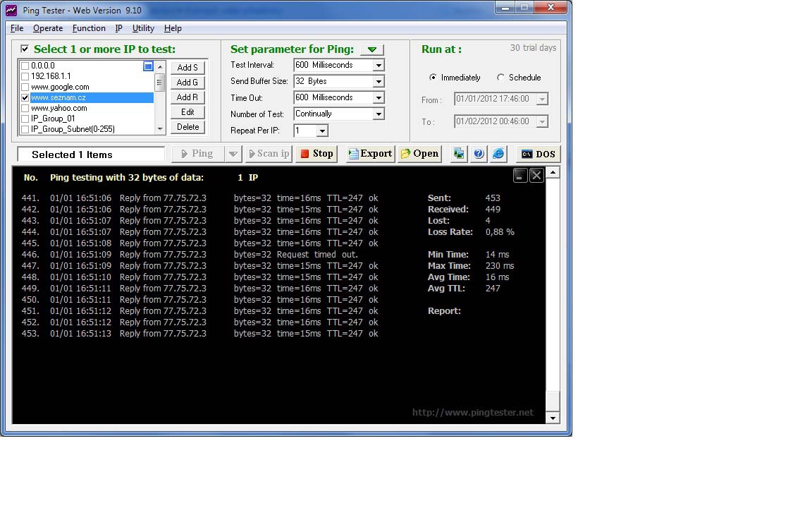Open the Test Interval dropdown
This screenshot has height=508, width=812.
tap(379, 66)
